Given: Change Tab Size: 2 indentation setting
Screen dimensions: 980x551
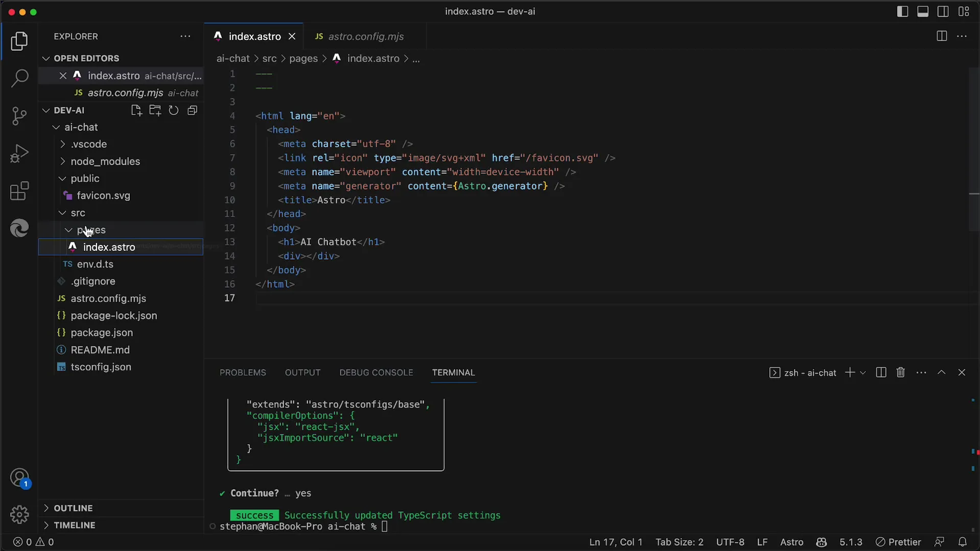Looking at the screenshot, I should coord(680,542).
